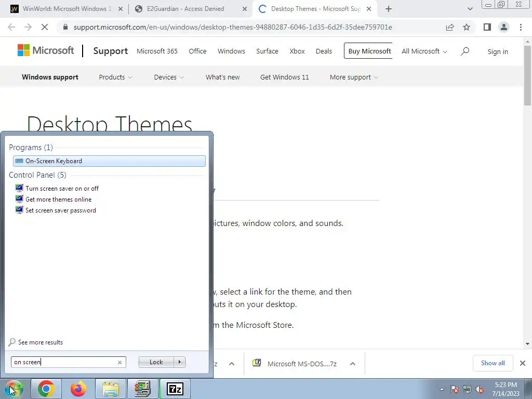
Task: Expand Microsoft MS-DOS download options
Action: pos(353,364)
